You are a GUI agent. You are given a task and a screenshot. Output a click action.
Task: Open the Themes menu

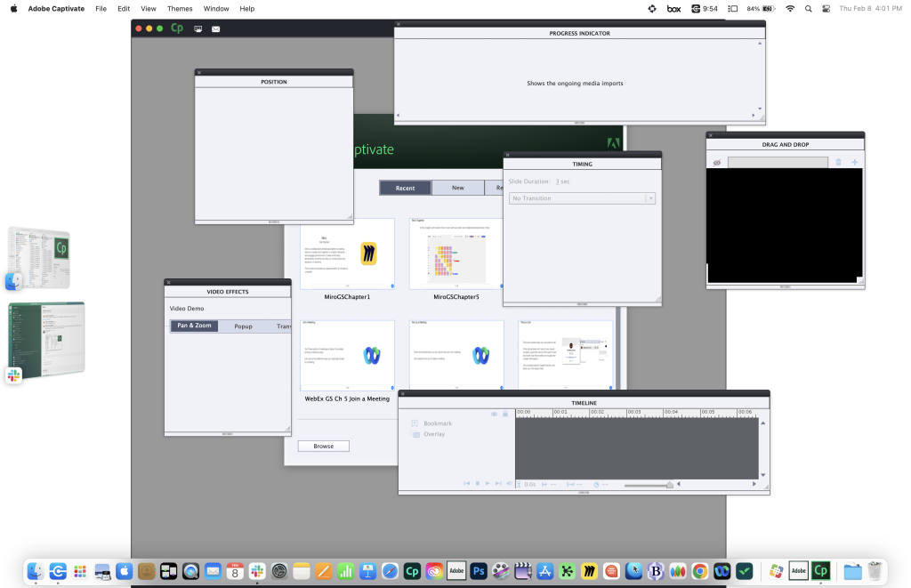click(x=180, y=9)
